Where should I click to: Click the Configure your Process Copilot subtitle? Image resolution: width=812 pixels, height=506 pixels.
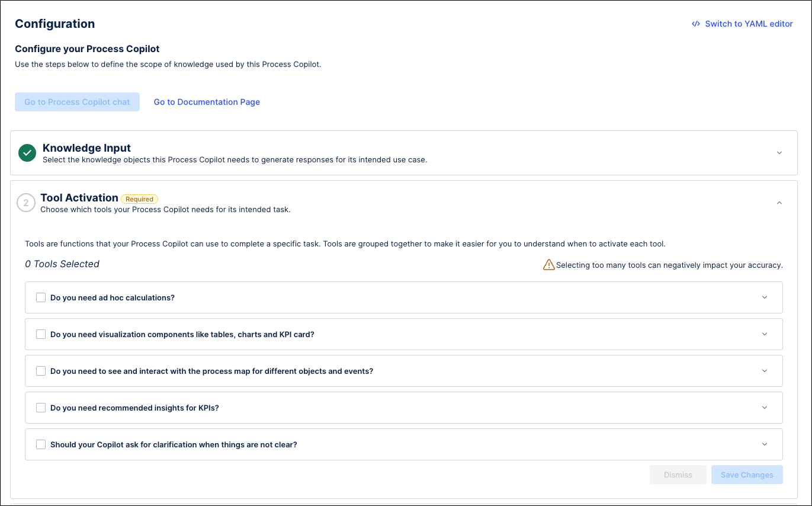(x=87, y=49)
